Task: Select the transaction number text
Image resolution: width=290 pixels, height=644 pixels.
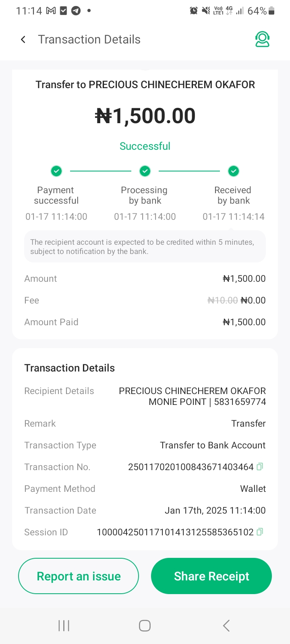Action: [x=191, y=467]
